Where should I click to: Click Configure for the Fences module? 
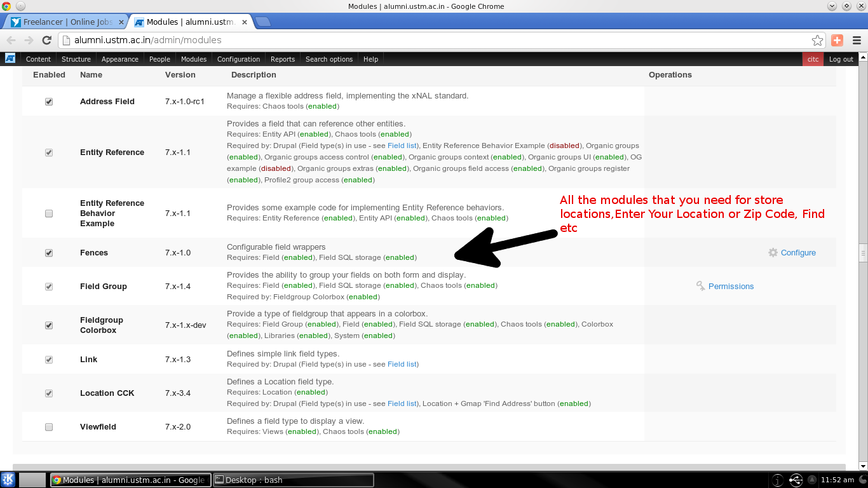[798, 252]
